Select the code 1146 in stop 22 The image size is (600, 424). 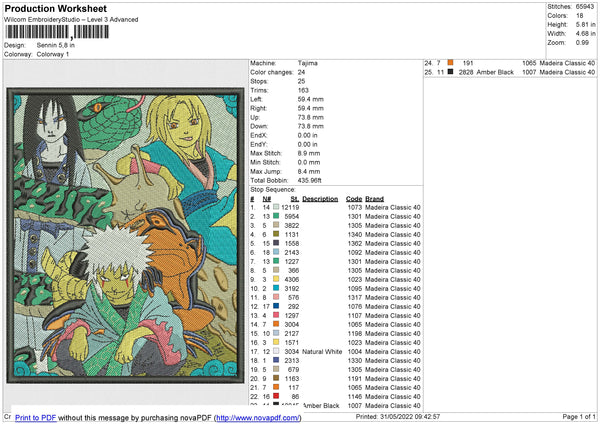point(355,396)
